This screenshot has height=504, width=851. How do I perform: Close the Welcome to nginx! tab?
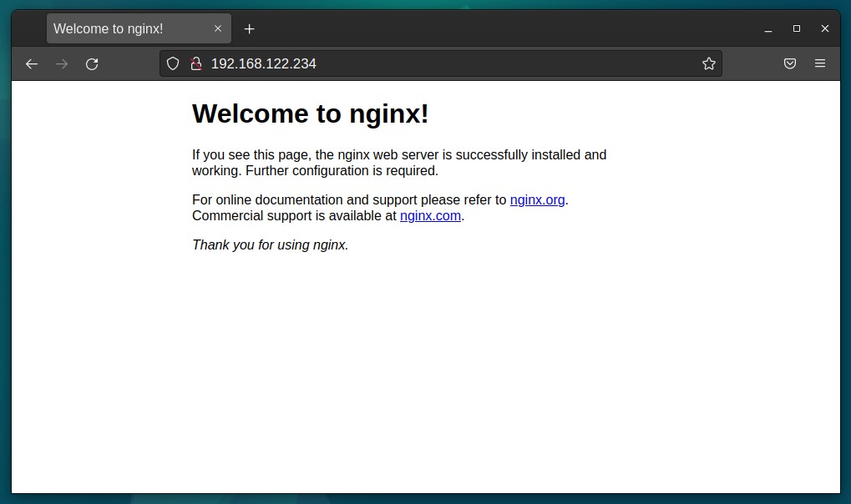218,28
